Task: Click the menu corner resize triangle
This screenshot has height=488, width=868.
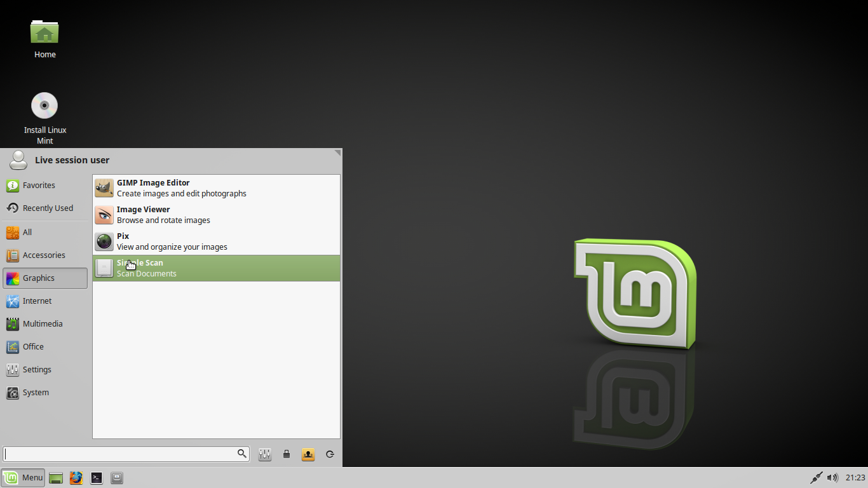Action: click(338, 152)
